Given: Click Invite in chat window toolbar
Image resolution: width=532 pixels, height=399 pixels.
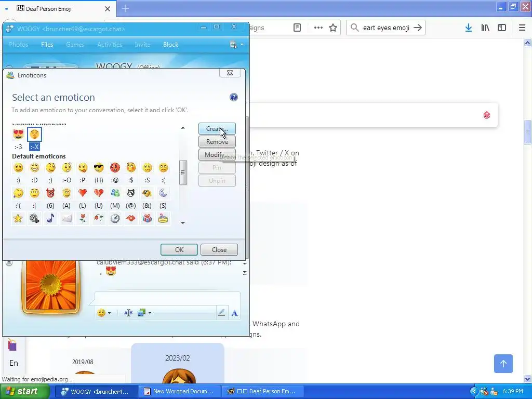Looking at the screenshot, I should click(x=142, y=45).
